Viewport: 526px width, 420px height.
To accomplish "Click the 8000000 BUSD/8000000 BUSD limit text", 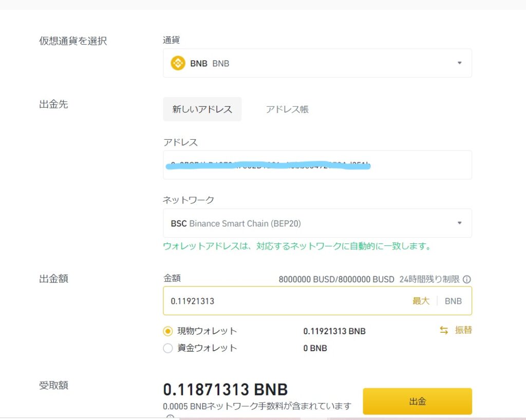I will [x=336, y=279].
